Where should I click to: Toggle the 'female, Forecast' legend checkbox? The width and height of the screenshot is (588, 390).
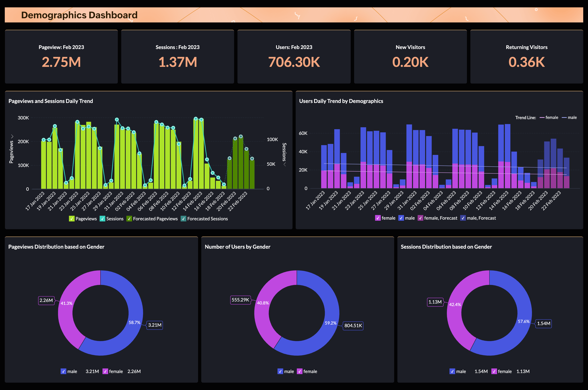tap(421, 218)
